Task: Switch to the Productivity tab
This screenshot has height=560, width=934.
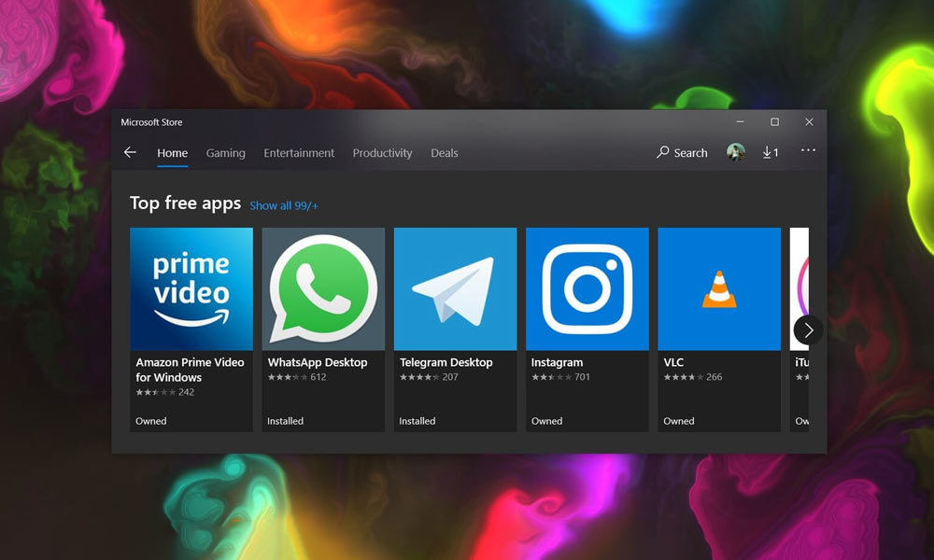Action: click(382, 153)
